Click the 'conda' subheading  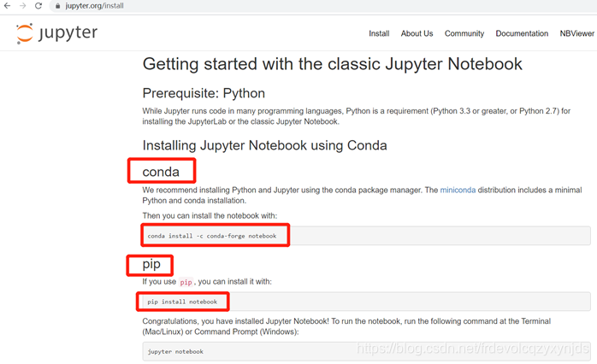pos(161,172)
